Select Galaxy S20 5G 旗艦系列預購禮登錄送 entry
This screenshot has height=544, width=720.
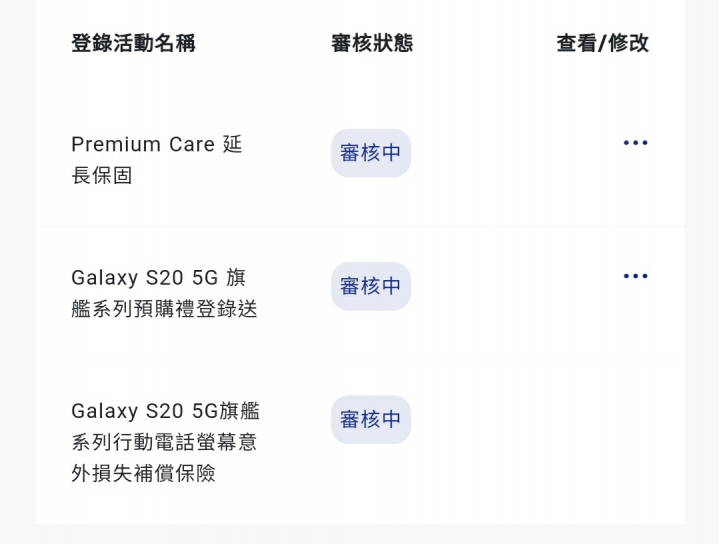pyautogui.click(x=164, y=293)
